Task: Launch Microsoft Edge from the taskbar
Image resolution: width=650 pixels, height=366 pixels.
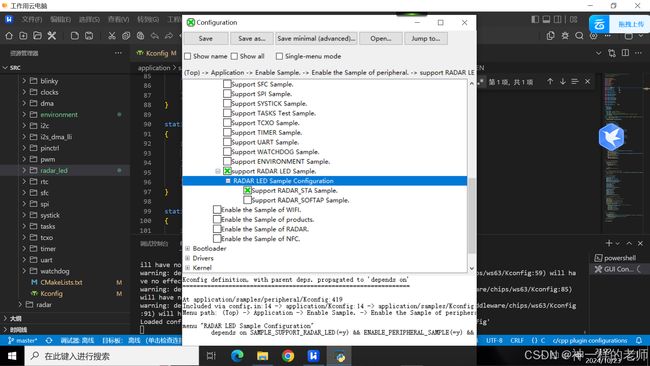Action: [237, 356]
